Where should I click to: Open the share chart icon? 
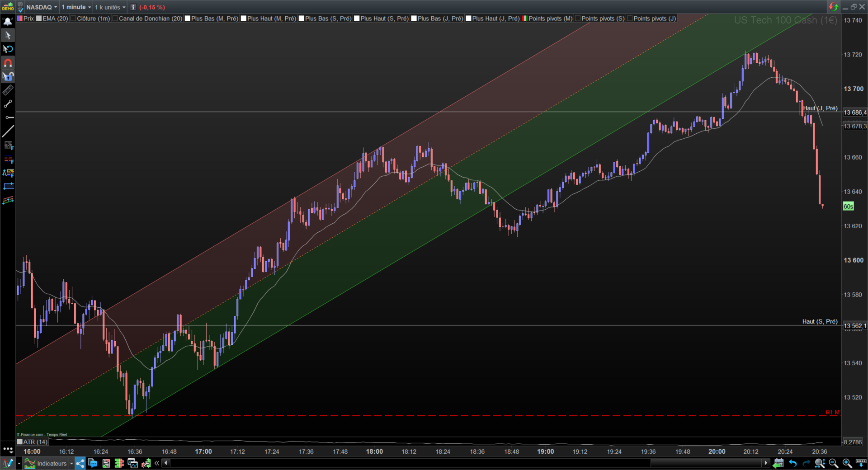(80, 463)
